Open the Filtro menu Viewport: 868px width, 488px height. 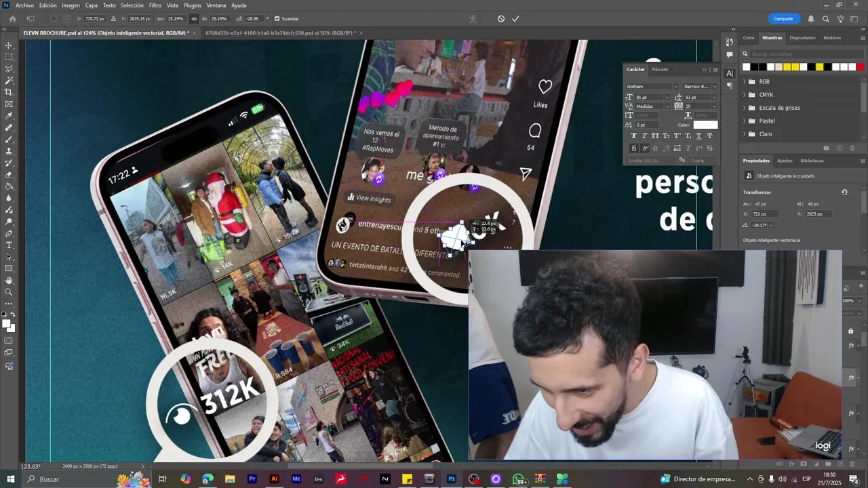(x=155, y=5)
